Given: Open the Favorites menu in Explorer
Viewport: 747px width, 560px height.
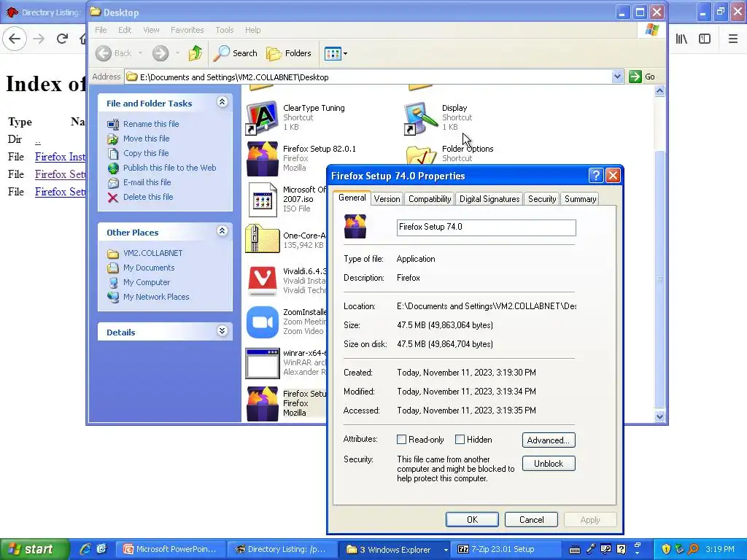Looking at the screenshot, I should 187,30.
